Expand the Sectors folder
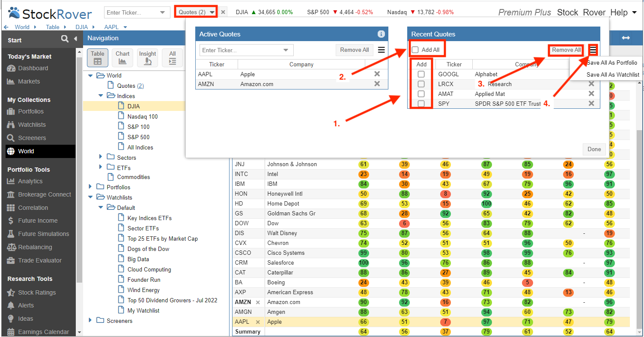The image size is (644, 337). tap(101, 157)
